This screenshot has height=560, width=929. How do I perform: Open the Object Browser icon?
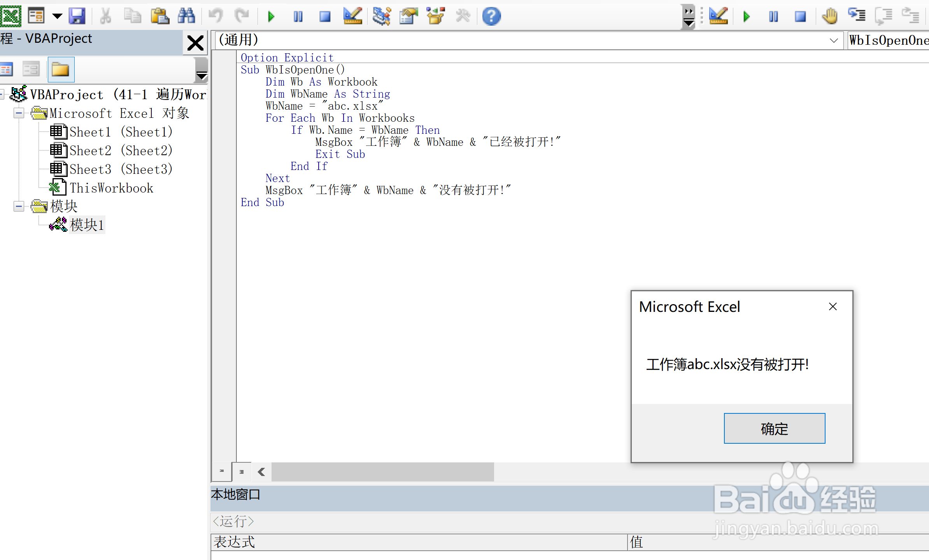435,16
